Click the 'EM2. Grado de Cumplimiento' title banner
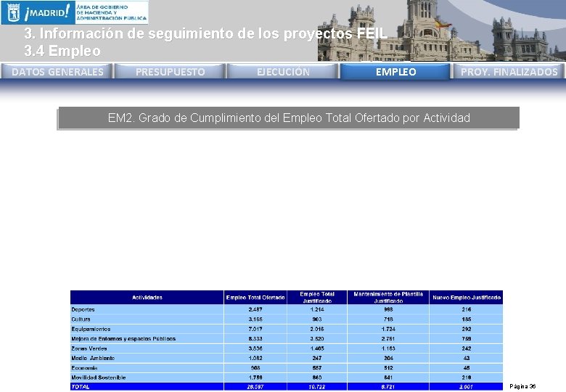The height and width of the screenshot is (392, 566). coord(289,118)
